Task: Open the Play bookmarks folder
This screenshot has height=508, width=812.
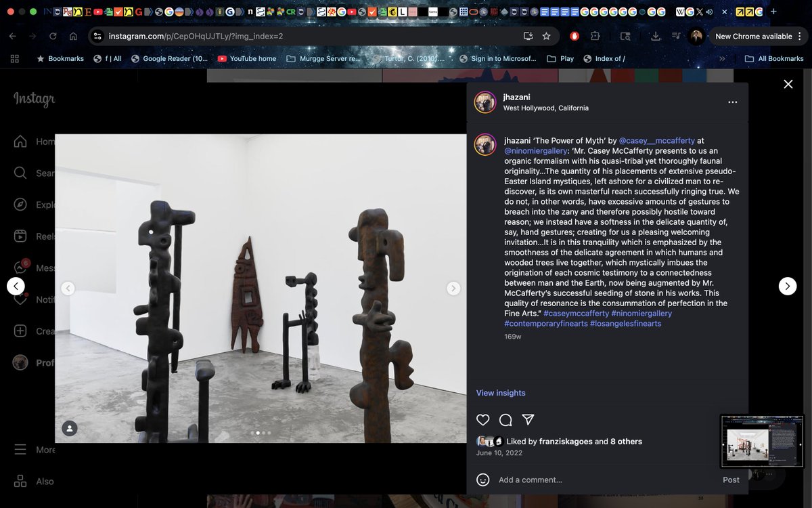Action: coord(560,58)
